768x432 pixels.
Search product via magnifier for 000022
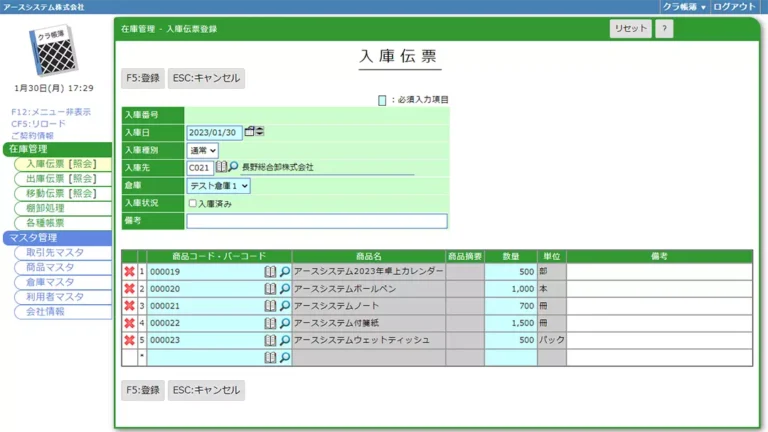click(x=285, y=323)
